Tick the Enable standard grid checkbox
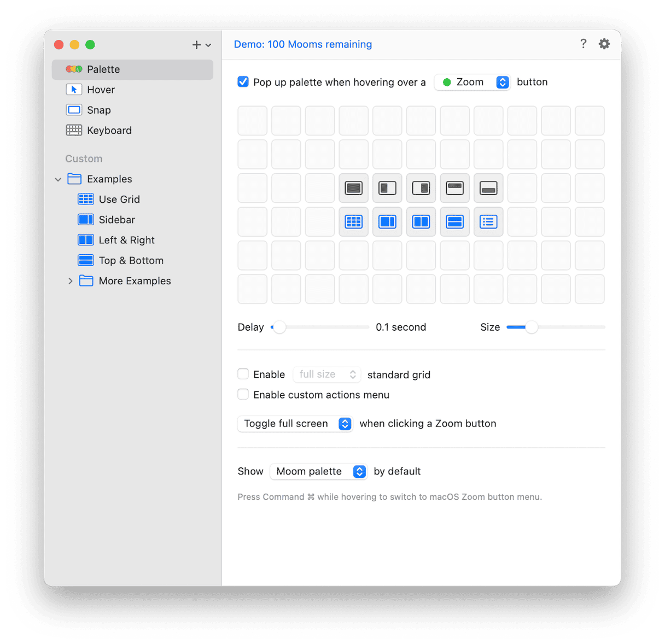Image resolution: width=665 pixels, height=644 pixels. point(243,374)
